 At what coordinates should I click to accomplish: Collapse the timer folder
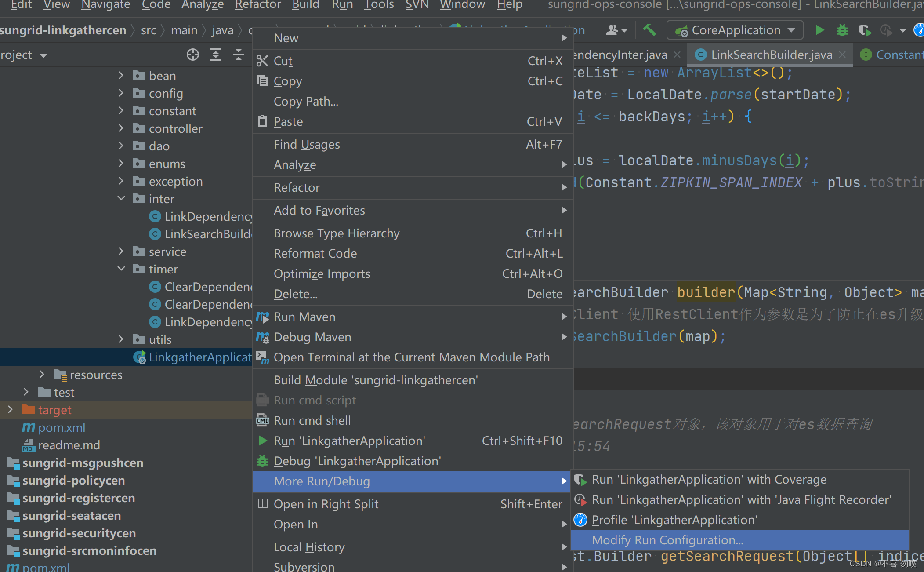(x=121, y=269)
